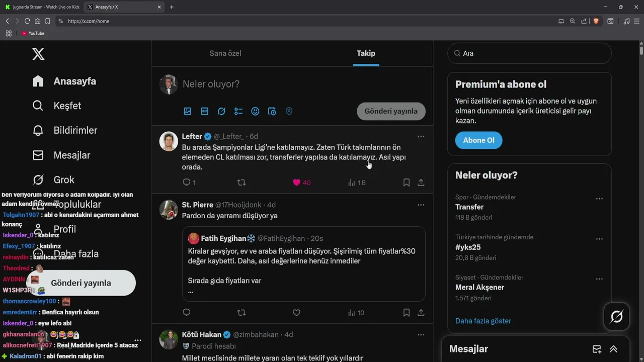Open Mesajlar in the sidebar
Screen dimensions: 644x362
click(x=61, y=155)
